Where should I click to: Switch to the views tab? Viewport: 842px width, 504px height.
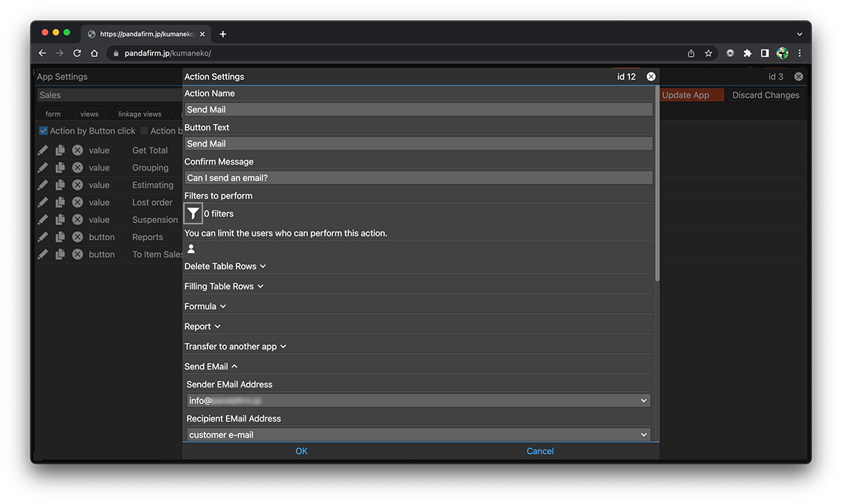tap(89, 114)
